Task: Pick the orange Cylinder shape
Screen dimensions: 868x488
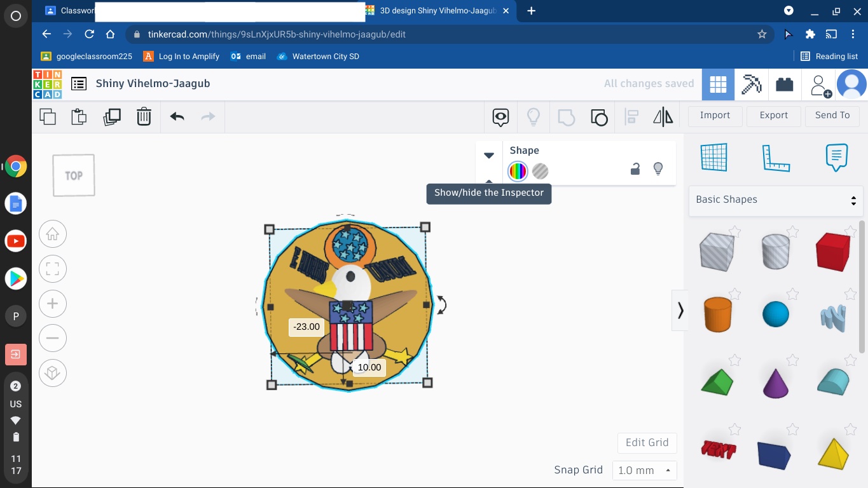Action: (x=717, y=314)
